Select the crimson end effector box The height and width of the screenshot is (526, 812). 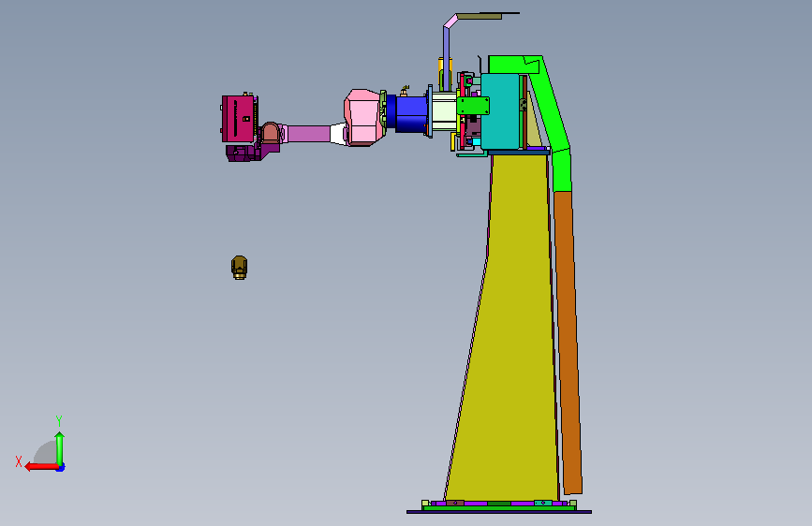(238, 118)
